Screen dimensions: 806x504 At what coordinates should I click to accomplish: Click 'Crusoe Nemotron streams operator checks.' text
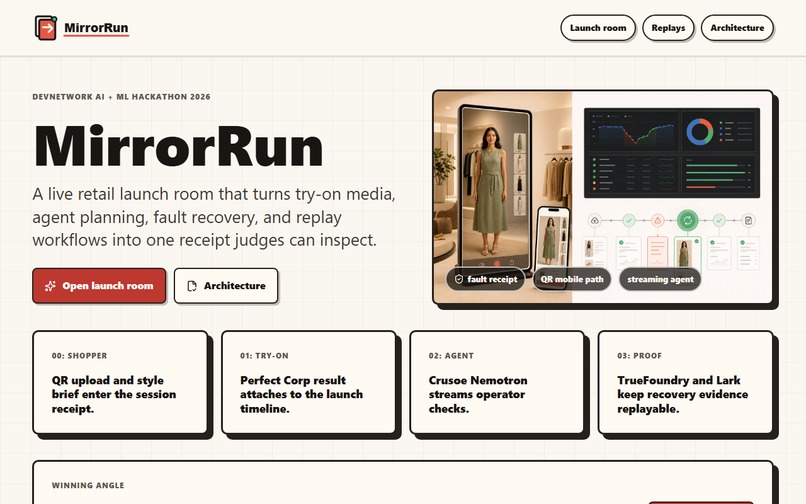478,394
